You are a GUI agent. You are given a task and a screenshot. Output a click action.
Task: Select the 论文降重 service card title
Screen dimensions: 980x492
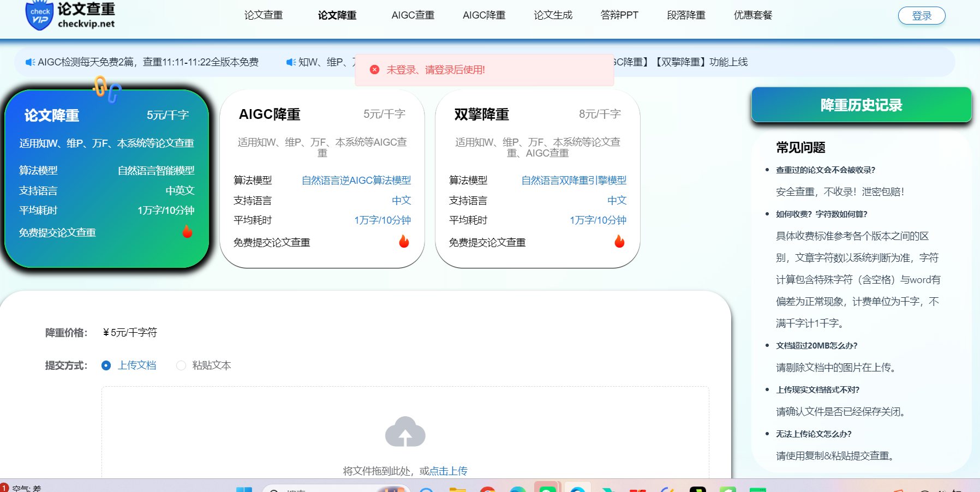tap(52, 116)
